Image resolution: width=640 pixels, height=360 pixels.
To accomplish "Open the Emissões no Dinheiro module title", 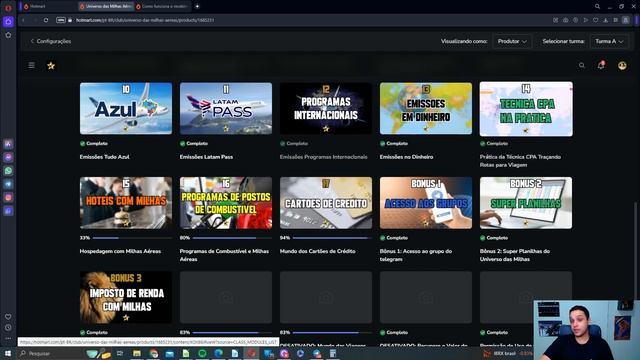I will pyautogui.click(x=406, y=157).
